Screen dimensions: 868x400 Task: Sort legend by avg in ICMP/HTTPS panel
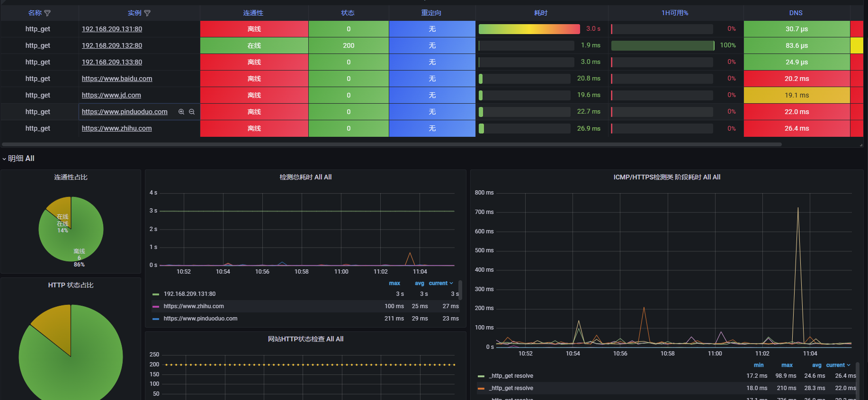click(x=817, y=365)
